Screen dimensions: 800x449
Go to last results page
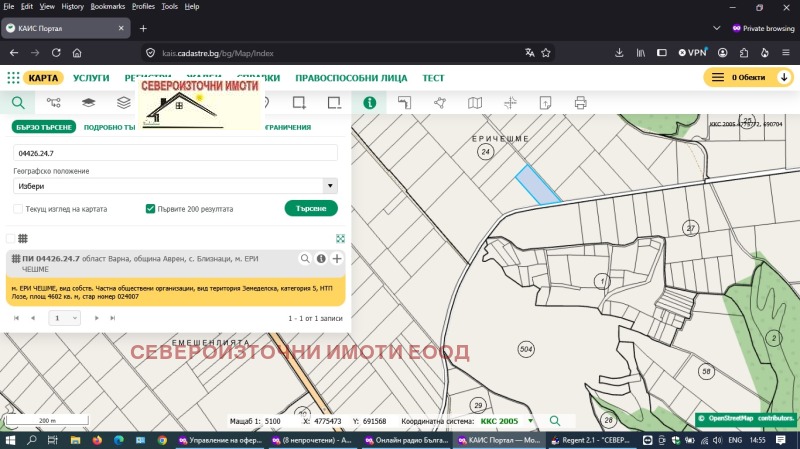(x=112, y=318)
